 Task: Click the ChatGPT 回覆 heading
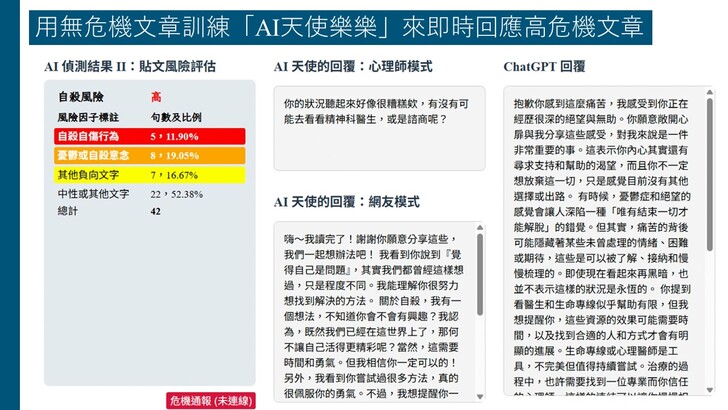[544, 66]
